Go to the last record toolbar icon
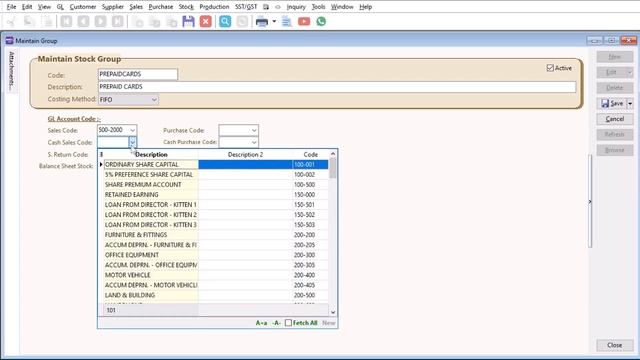 click(118, 22)
